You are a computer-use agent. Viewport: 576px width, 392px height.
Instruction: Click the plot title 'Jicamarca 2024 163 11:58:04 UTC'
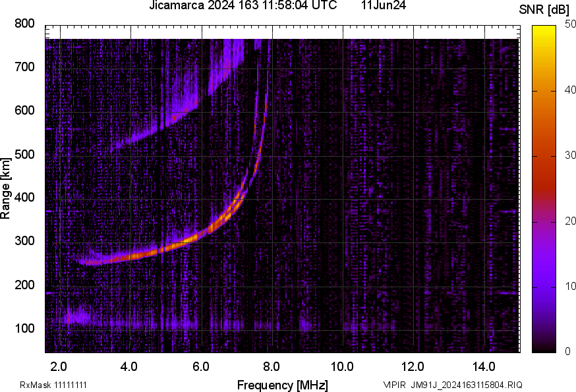pos(243,5)
